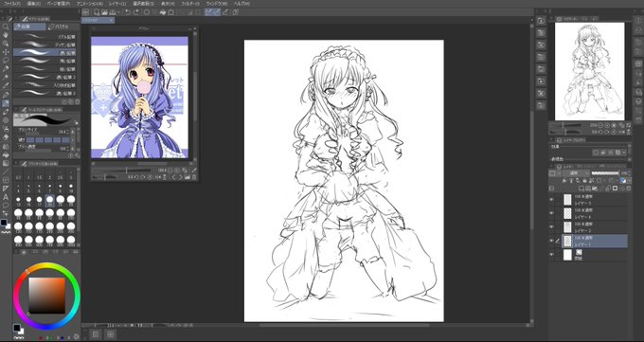Hide layer レイヤー 4 with eye icon
Screen dimensions: 644x342
(551, 213)
